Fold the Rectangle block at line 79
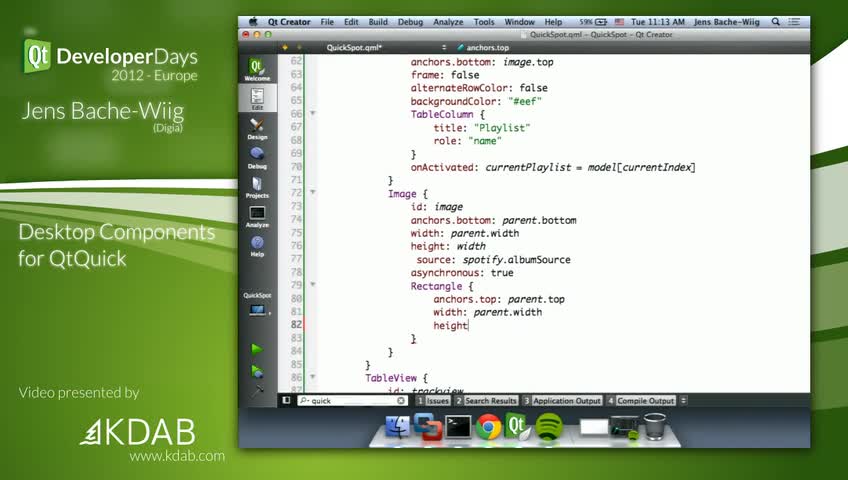848x480 pixels. pos(313,285)
